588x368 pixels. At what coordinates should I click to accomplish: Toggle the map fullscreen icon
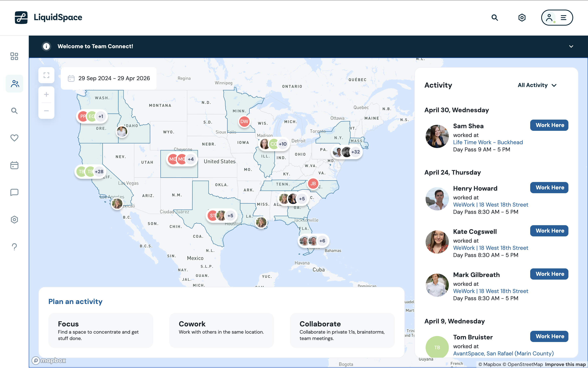46,75
